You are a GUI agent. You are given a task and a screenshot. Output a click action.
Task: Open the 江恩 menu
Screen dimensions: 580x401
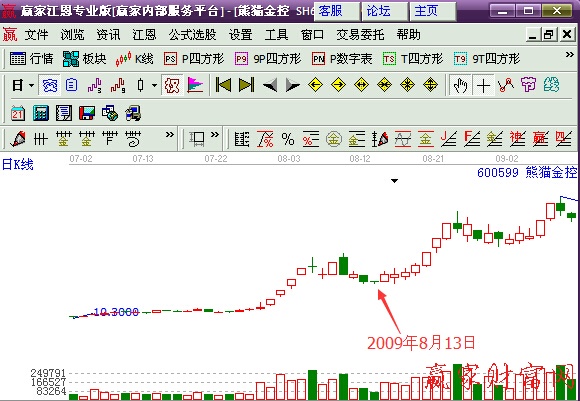(x=144, y=35)
